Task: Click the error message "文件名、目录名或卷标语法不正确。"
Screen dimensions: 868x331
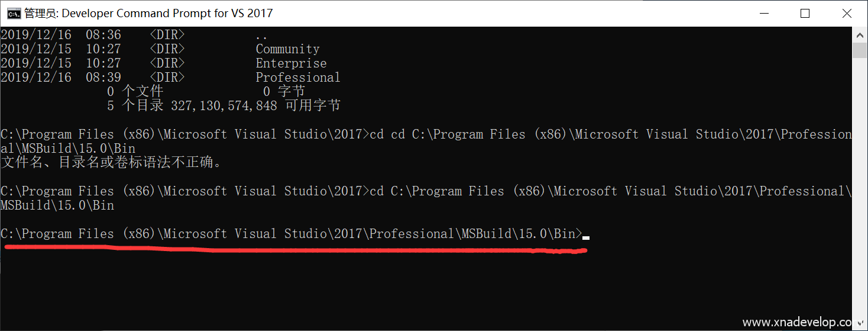Action: tap(111, 162)
